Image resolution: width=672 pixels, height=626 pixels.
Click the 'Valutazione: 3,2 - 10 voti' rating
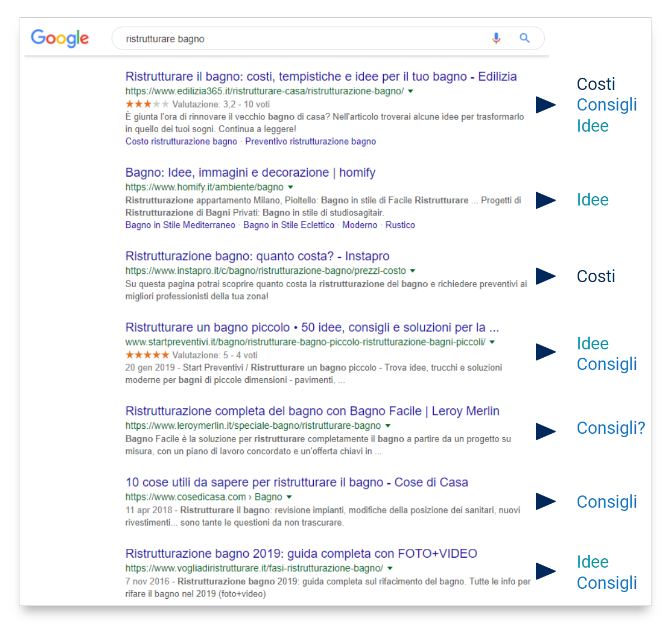(221, 104)
